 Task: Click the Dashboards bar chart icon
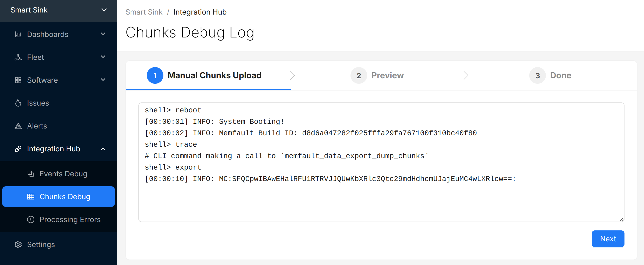pyautogui.click(x=18, y=34)
